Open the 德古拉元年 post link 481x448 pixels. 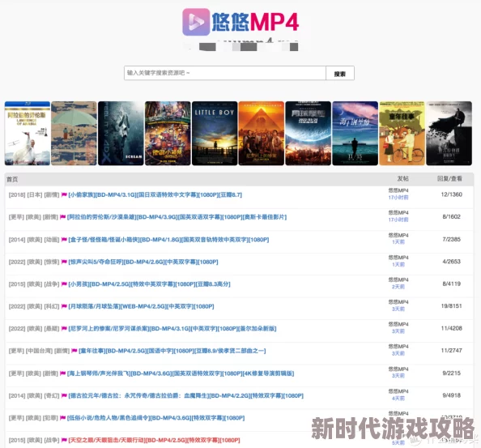click(185, 396)
